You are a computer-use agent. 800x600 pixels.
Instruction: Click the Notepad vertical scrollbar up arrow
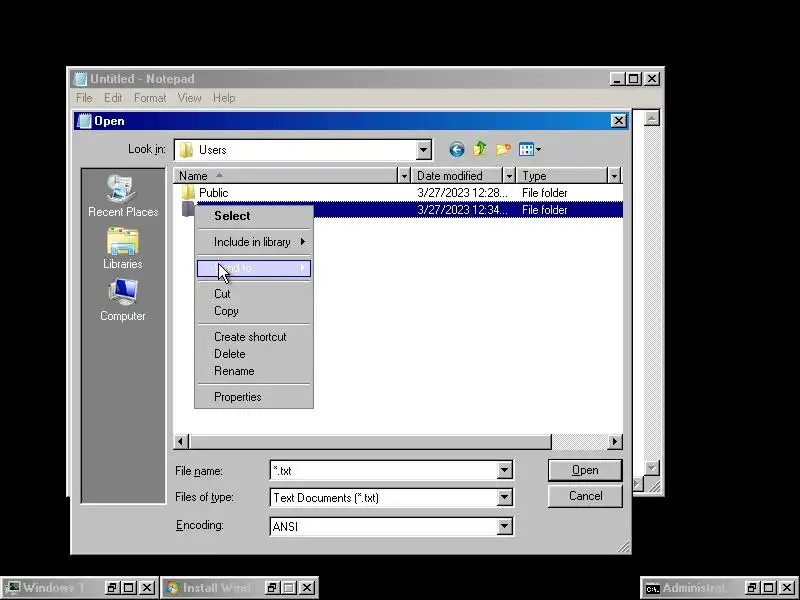point(652,118)
